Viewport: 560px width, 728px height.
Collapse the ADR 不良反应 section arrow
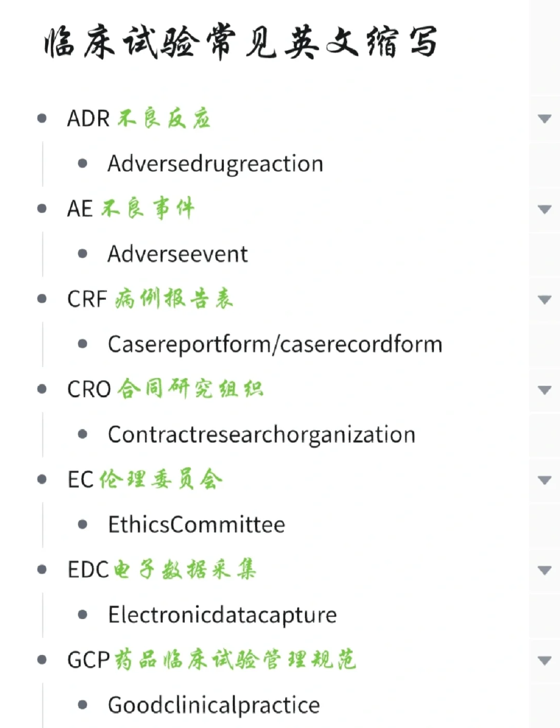click(x=544, y=119)
